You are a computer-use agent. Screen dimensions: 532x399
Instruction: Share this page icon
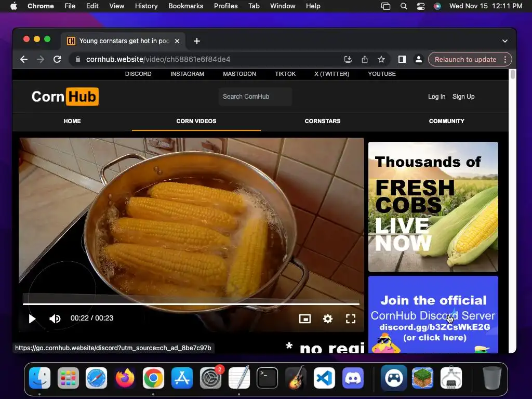365,59
